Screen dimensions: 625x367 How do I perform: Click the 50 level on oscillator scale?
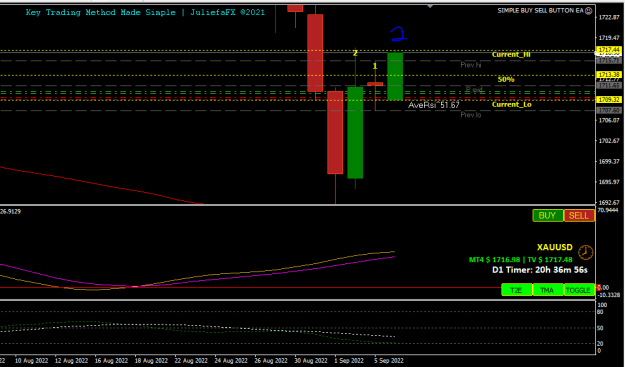tap(601, 328)
